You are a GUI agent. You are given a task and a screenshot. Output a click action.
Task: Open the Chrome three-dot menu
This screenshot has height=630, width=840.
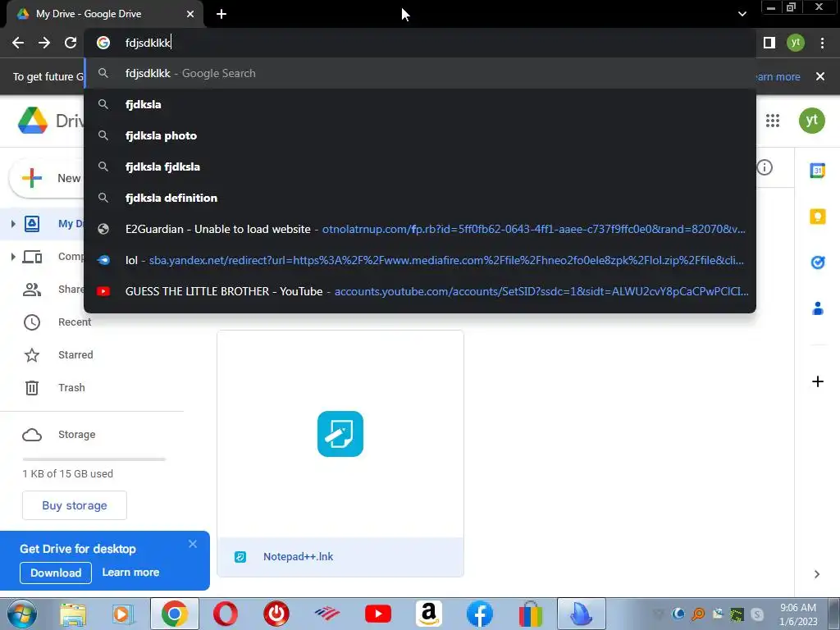tap(822, 43)
